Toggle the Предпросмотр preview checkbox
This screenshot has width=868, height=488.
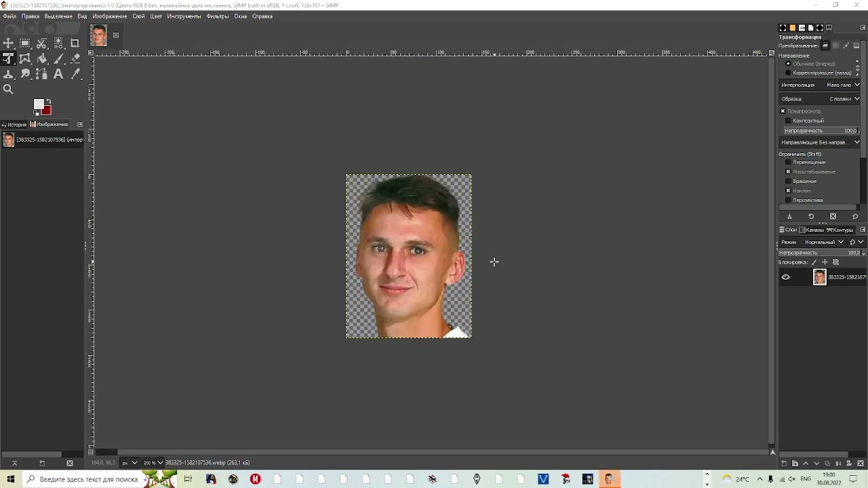click(x=783, y=111)
